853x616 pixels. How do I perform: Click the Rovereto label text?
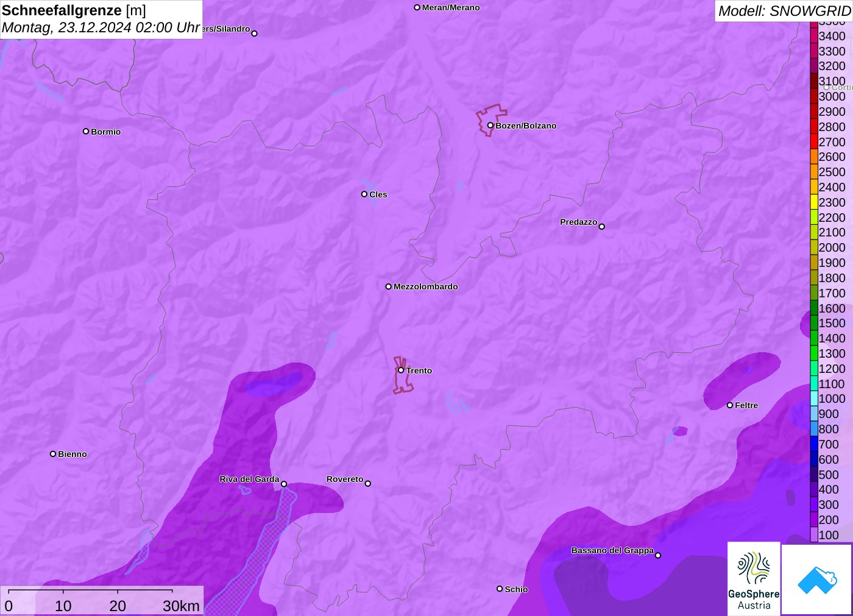(345, 479)
